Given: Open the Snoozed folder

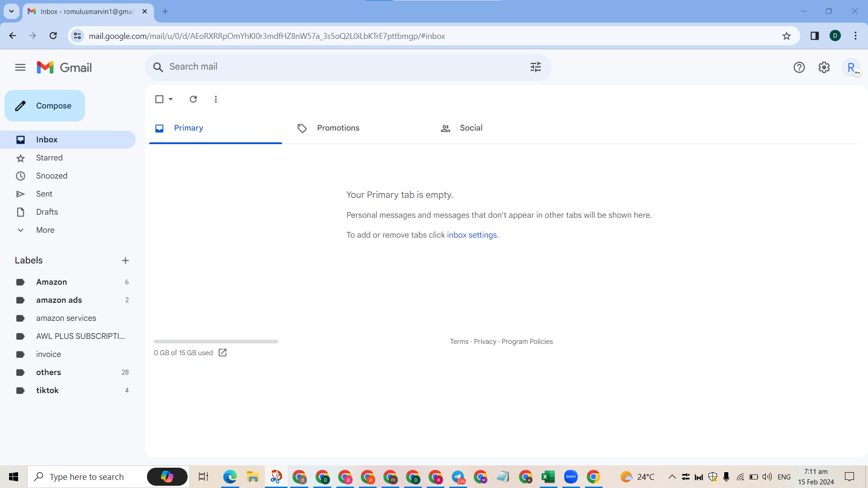Looking at the screenshot, I should (x=68, y=176).
